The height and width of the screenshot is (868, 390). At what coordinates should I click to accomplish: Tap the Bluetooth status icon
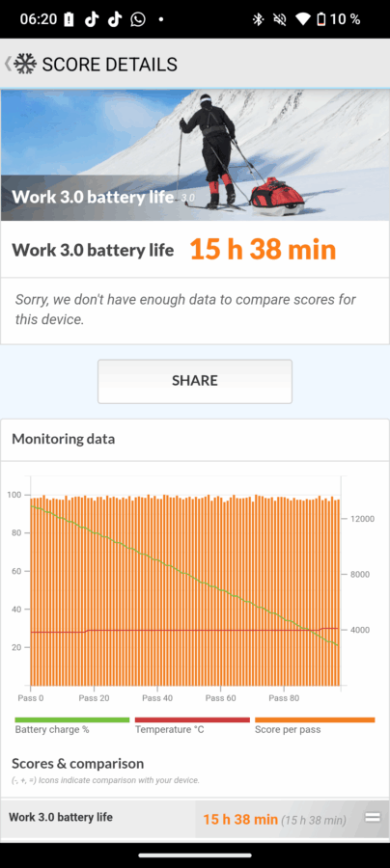point(258,19)
